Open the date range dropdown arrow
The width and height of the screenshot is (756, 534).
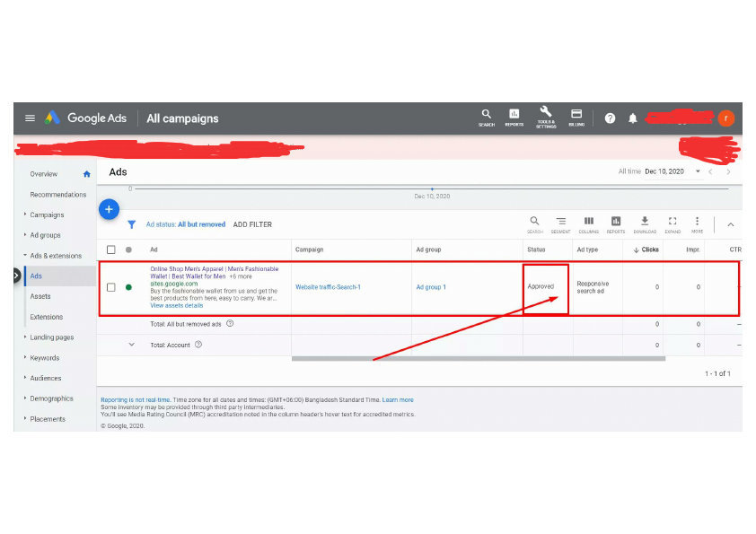point(698,171)
